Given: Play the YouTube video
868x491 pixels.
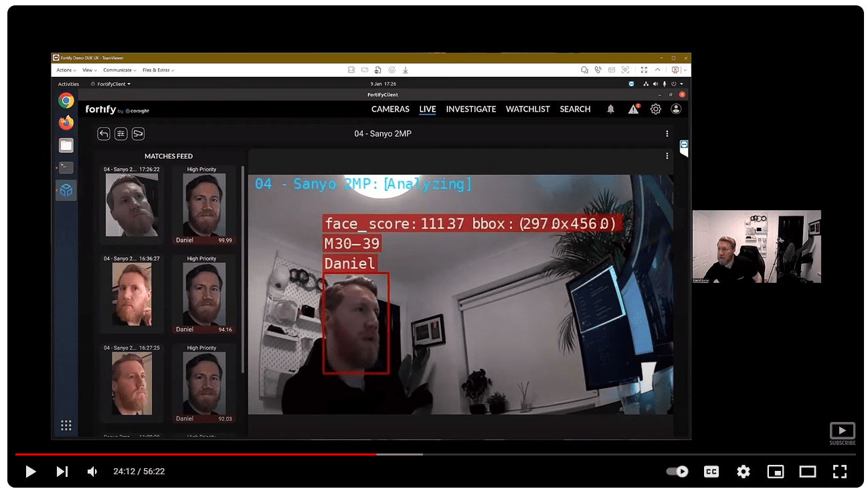Looking at the screenshot, I should pos(30,472).
